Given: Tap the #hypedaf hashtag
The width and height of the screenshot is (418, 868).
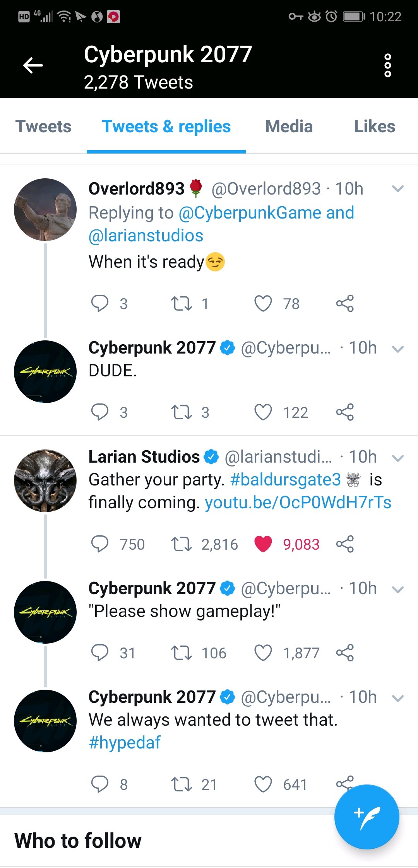Looking at the screenshot, I should [x=125, y=743].
